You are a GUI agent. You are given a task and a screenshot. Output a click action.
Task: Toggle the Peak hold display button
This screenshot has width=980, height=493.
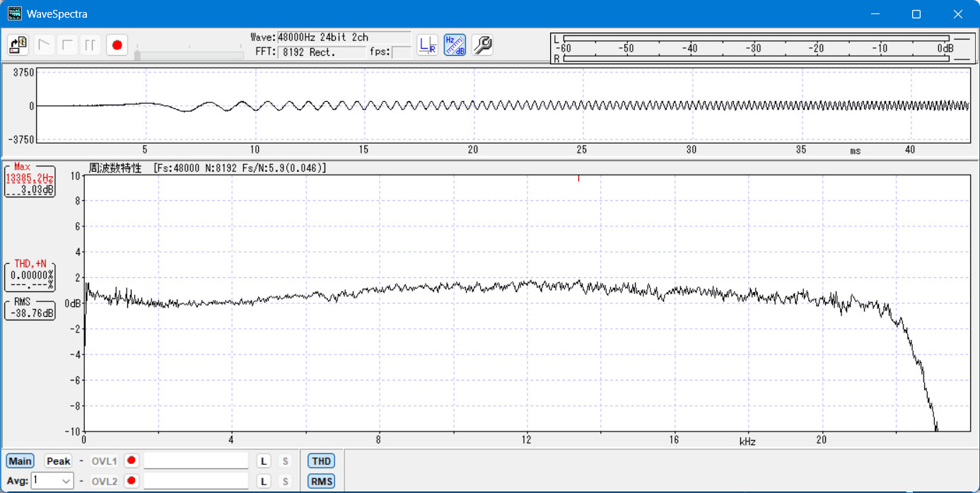coord(59,461)
